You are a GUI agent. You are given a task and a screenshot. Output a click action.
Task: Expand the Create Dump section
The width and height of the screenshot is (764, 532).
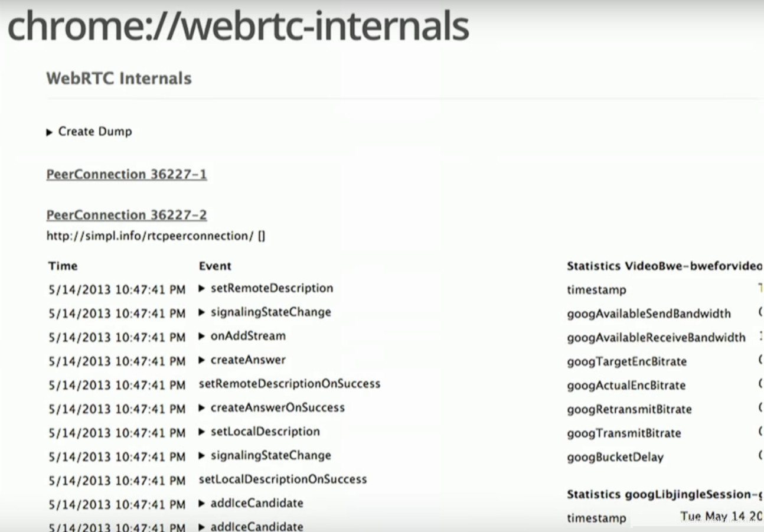click(x=89, y=132)
